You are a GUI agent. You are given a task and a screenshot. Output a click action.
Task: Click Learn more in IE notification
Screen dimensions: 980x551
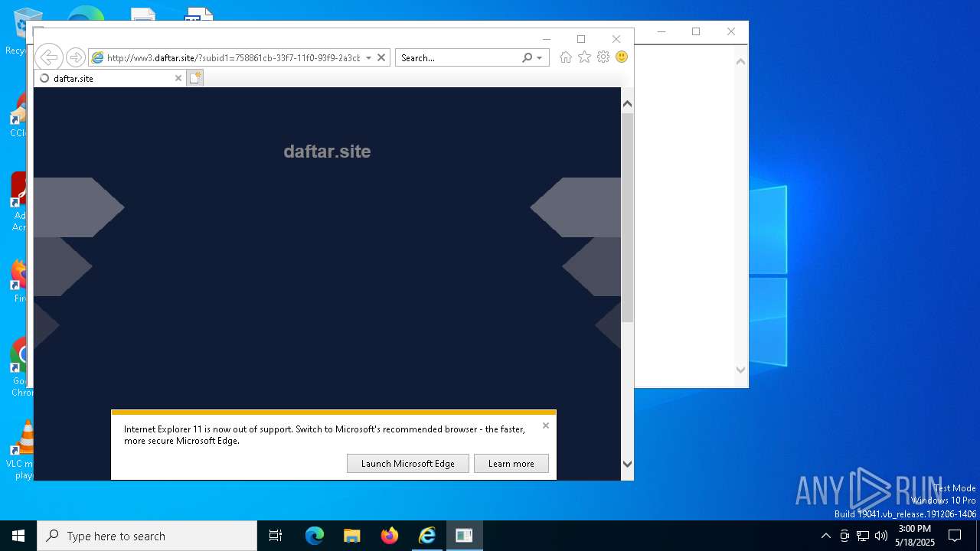pyautogui.click(x=511, y=463)
